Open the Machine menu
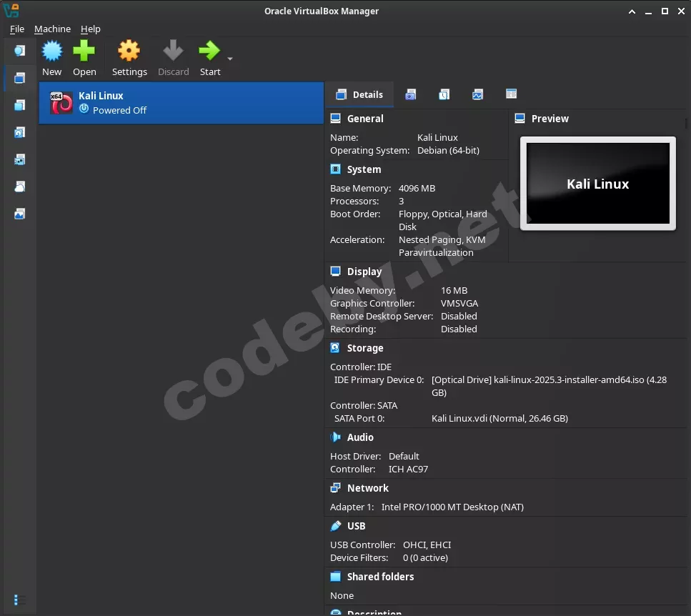Viewport: 691px width, 616px height. point(52,29)
